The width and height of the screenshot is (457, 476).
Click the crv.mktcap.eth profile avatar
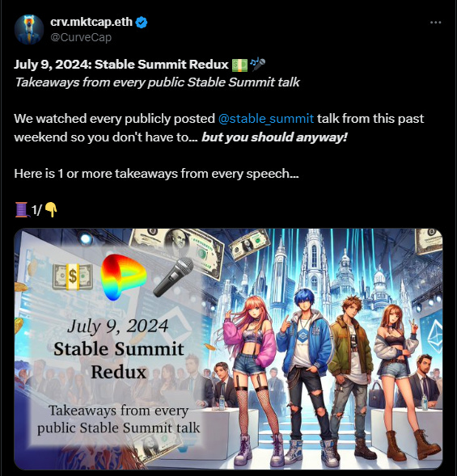click(29, 29)
